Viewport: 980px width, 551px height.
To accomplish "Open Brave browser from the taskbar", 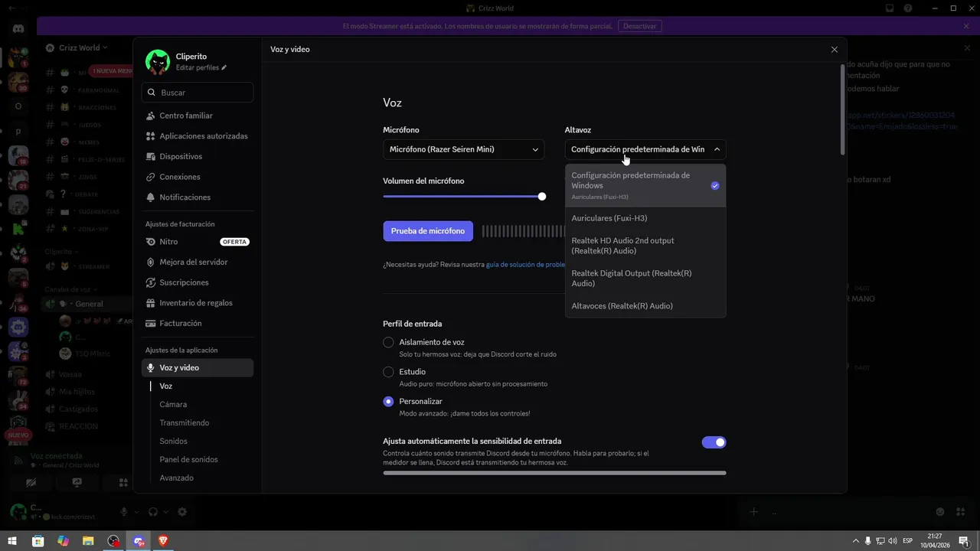I will pyautogui.click(x=163, y=541).
